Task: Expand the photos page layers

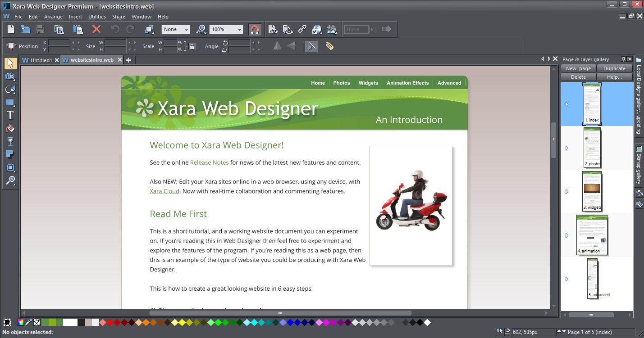Action: tap(567, 148)
